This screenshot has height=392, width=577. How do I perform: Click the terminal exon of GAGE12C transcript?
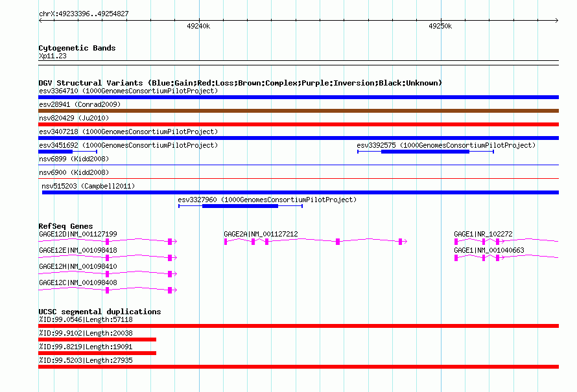pyautogui.click(x=170, y=290)
